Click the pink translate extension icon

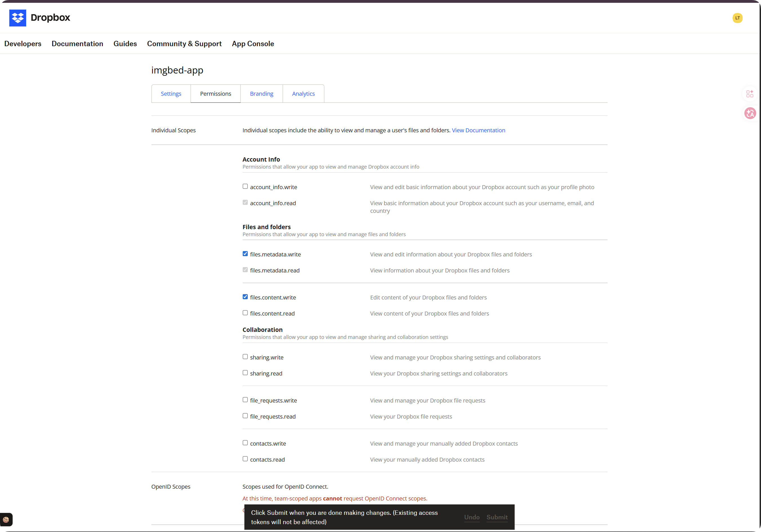click(750, 113)
